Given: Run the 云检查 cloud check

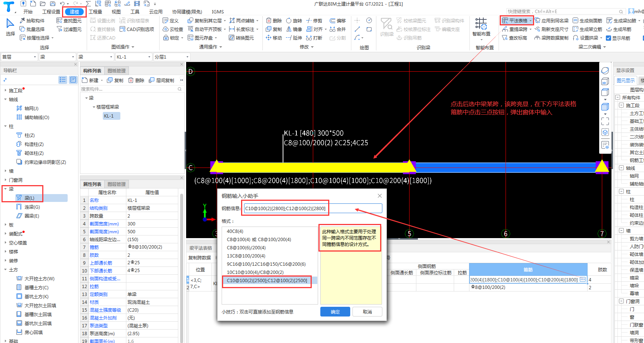Looking at the screenshot, I should pos(173,29).
